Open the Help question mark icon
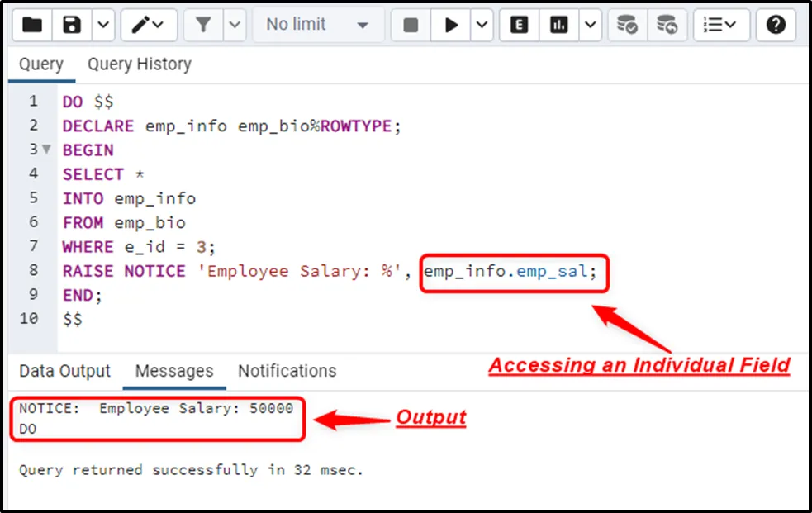Screen dimensions: 812x513 click(775, 25)
